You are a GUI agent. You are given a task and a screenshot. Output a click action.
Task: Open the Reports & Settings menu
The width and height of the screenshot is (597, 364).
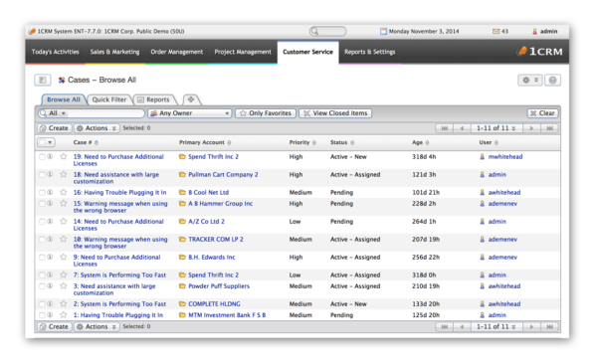[x=370, y=52]
